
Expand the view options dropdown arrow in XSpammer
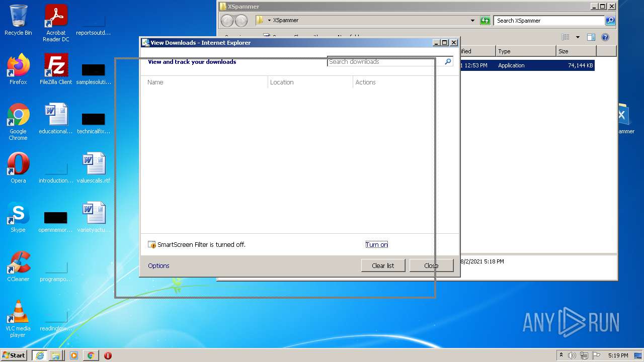click(x=578, y=37)
